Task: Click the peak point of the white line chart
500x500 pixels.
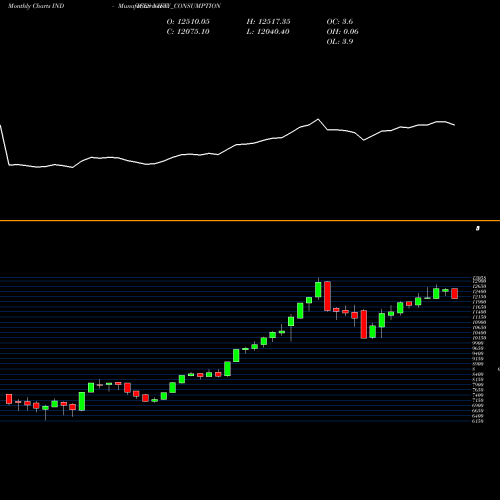Action: (x=318, y=119)
